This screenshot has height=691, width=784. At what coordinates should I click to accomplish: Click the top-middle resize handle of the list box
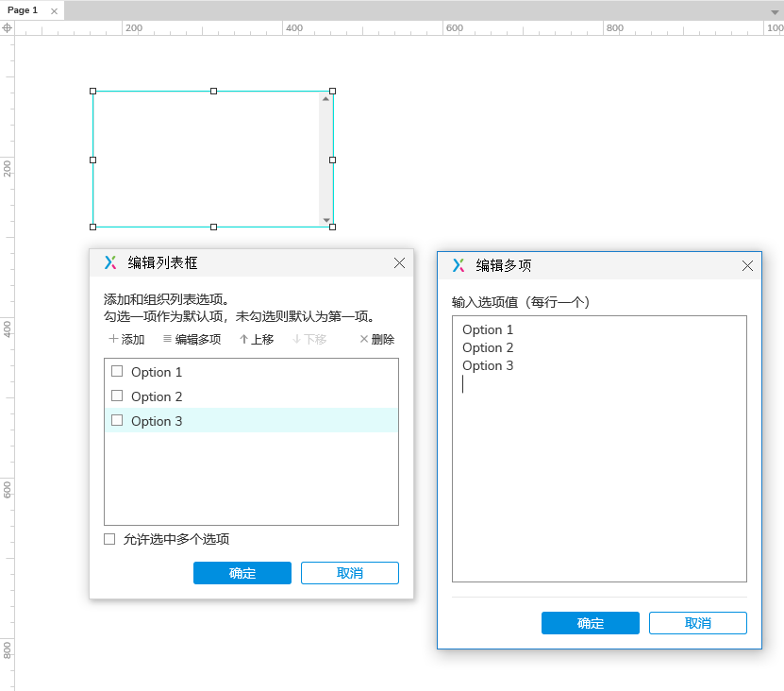pyautogui.click(x=213, y=91)
